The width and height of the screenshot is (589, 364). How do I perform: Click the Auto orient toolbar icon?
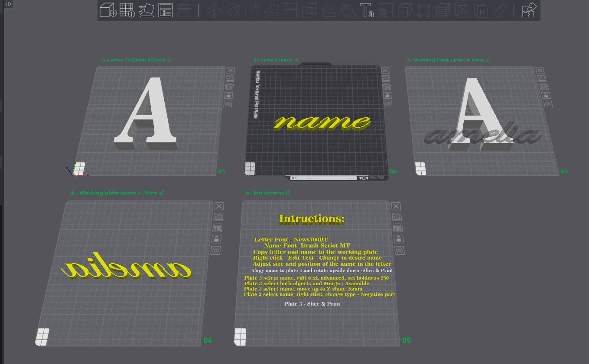[146, 10]
